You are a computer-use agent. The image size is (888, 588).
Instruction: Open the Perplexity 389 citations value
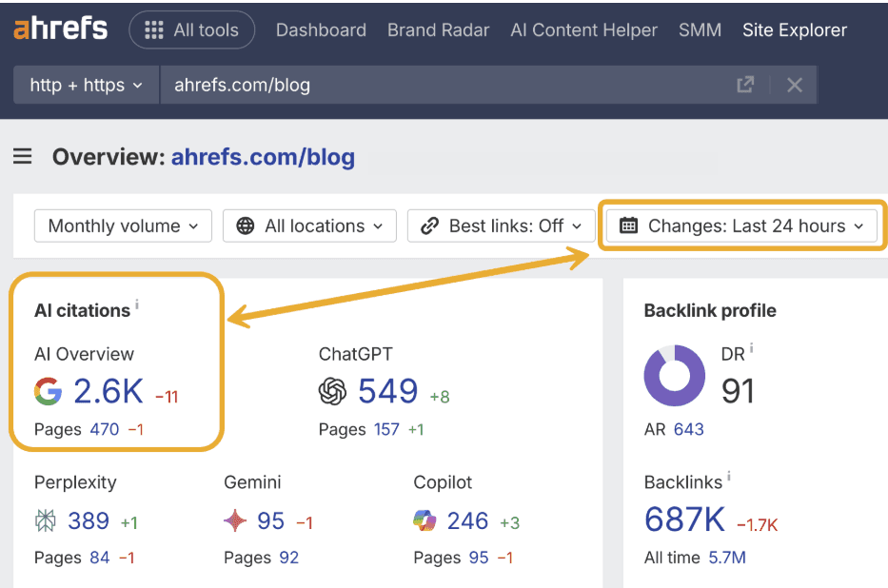(x=89, y=520)
